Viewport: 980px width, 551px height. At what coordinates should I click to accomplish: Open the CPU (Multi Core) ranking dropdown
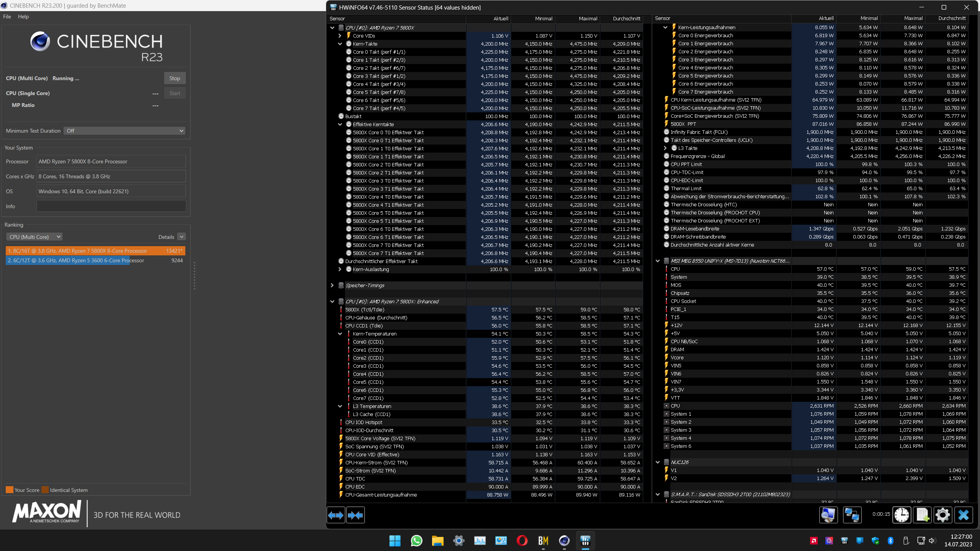point(35,237)
